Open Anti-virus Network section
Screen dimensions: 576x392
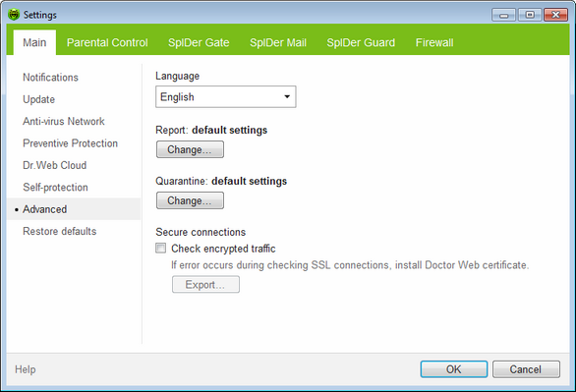tap(64, 122)
